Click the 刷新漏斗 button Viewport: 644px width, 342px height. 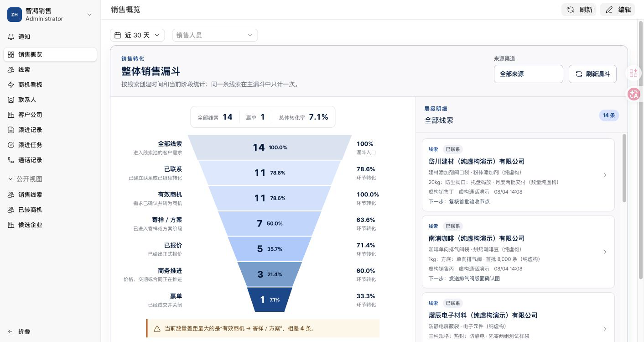592,74
